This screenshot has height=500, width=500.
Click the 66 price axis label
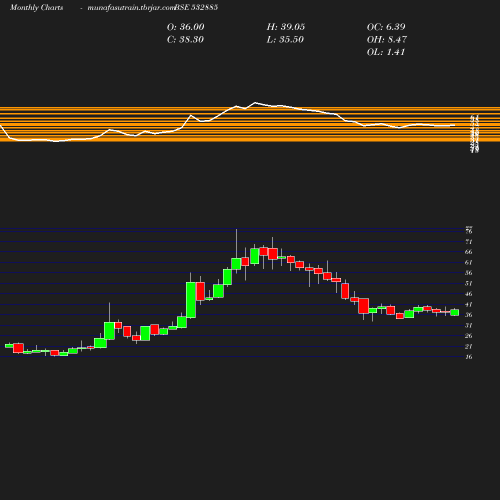469,252
